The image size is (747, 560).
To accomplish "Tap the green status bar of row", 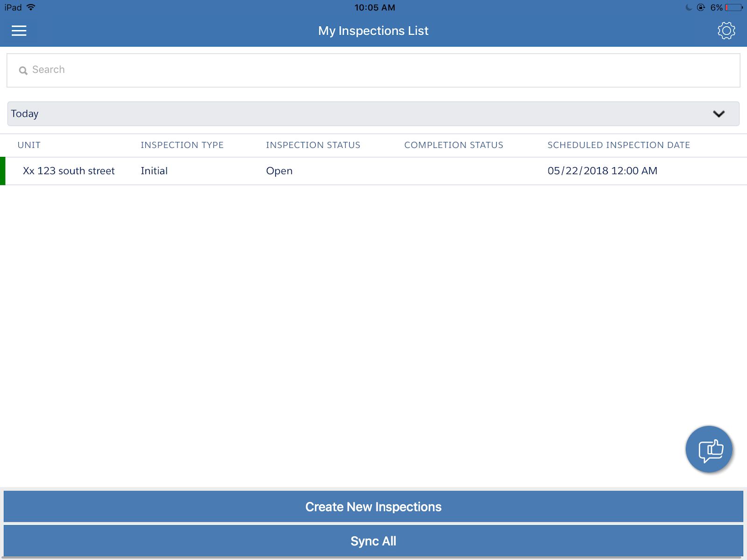I will [3, 171].
